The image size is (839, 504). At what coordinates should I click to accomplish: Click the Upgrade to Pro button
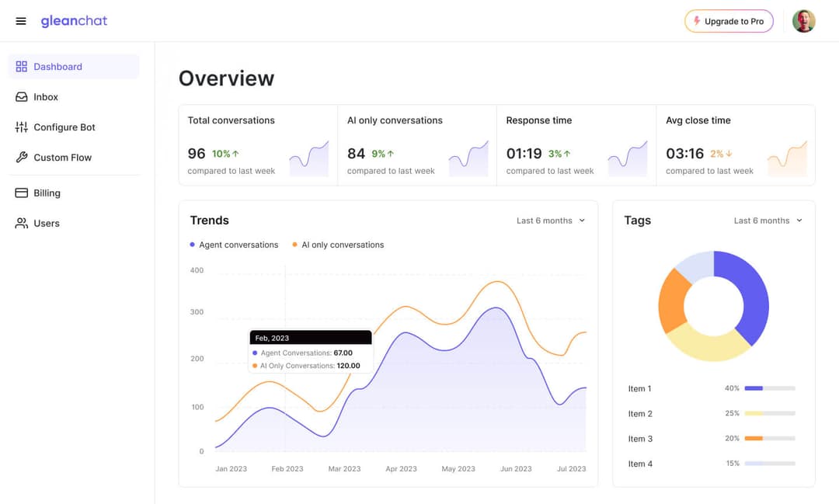[729, 22]
